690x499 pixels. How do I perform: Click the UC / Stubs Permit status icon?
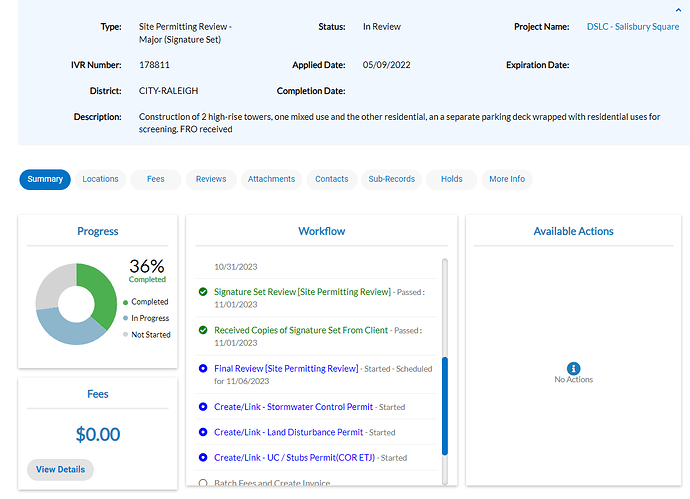point(203,458)
